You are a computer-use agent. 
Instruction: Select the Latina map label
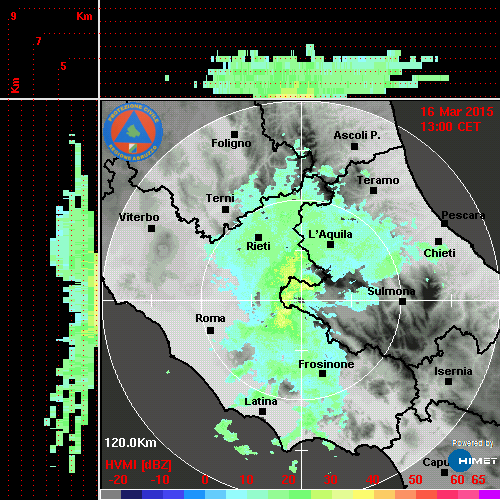(261, 402)
